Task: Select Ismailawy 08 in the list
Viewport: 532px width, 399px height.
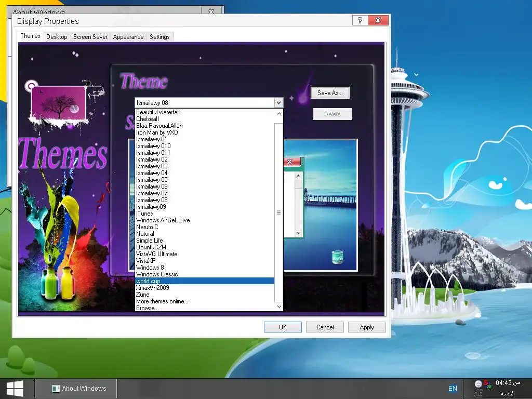Action: [x=205, y=200]
